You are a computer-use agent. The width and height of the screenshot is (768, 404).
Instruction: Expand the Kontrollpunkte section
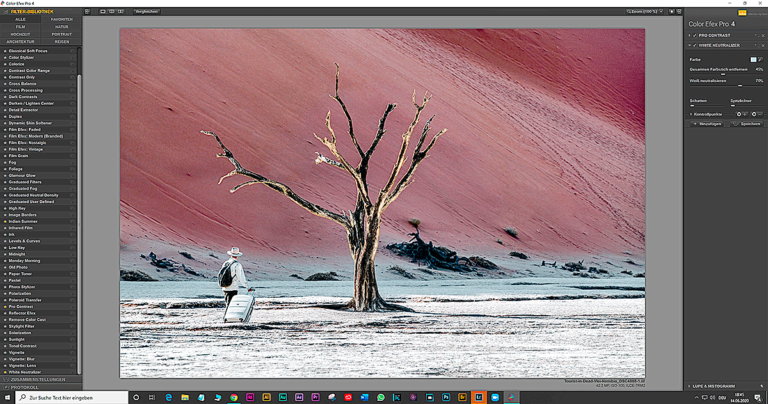[x=691, y=114]
